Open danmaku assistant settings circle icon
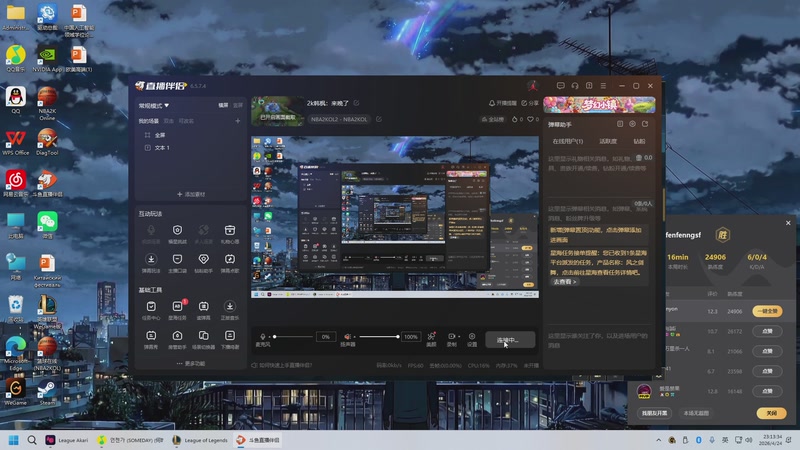The width and height of the screenshot is (800, 450). pyautogui.click(x=632, y=124)
